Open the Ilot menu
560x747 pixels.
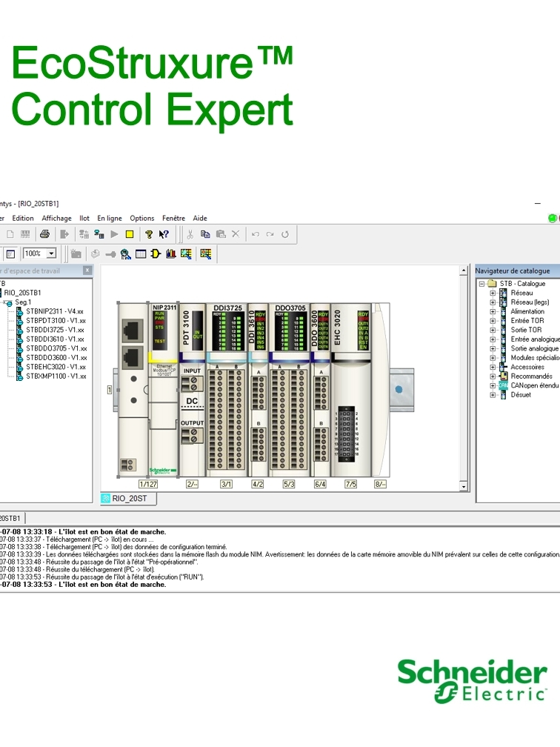click(84, 219)
